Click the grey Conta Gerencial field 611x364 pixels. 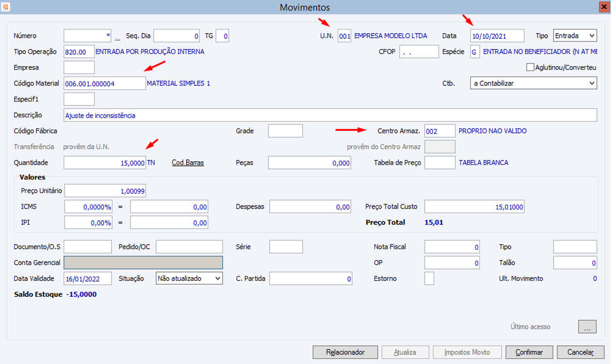[x=143, y=262]
